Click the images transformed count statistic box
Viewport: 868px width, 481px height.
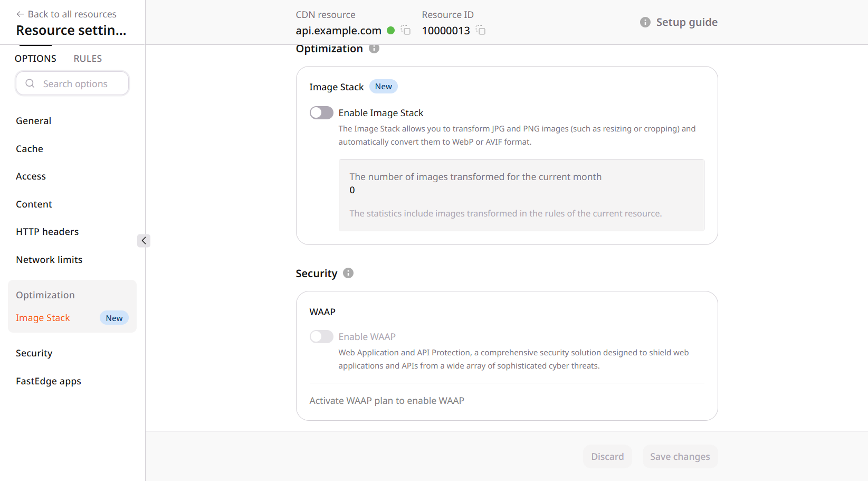point(521,195)
